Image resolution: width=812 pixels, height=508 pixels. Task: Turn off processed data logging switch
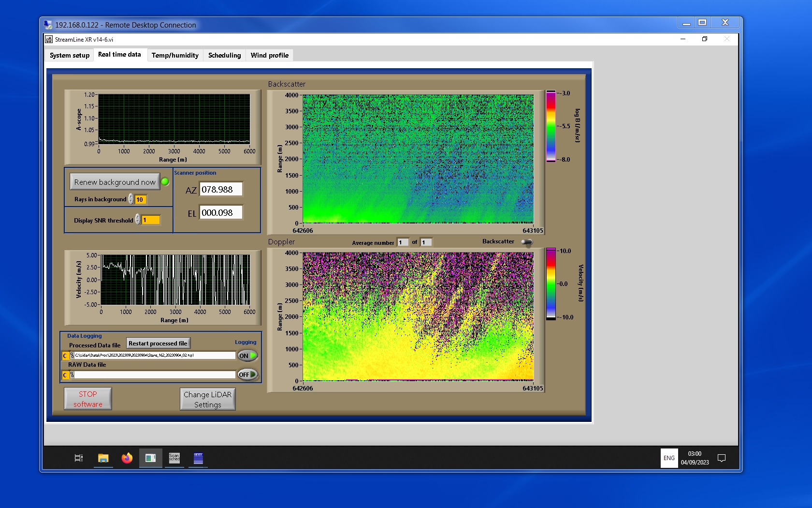(247, 356)
